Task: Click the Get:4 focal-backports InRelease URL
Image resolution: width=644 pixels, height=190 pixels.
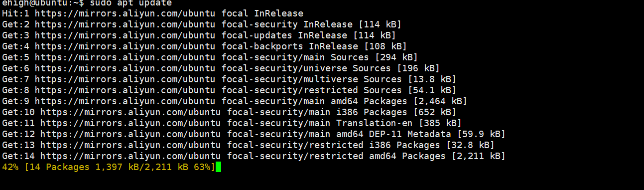Action: pyautogui.click(x=125, y=46)
